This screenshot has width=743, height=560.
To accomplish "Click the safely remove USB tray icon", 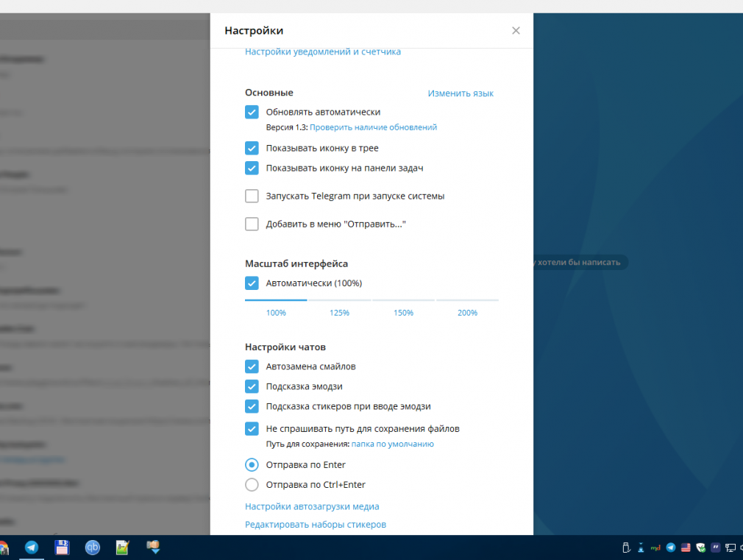I will pyautogui.click(x=626, y=547).
